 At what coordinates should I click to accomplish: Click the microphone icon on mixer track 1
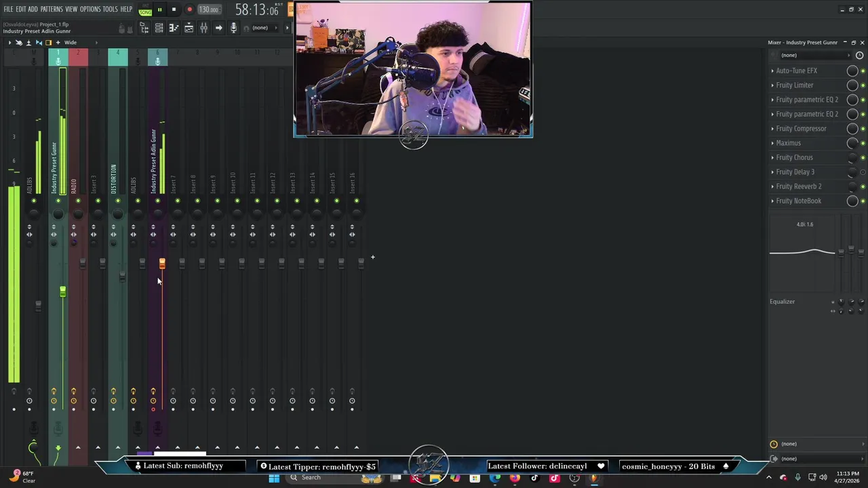[58, 61]
